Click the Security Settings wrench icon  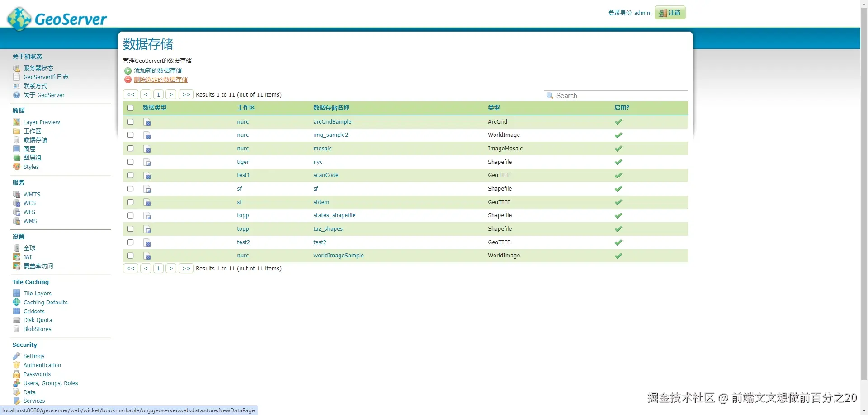pyautogui.click(x=17, y=356)
